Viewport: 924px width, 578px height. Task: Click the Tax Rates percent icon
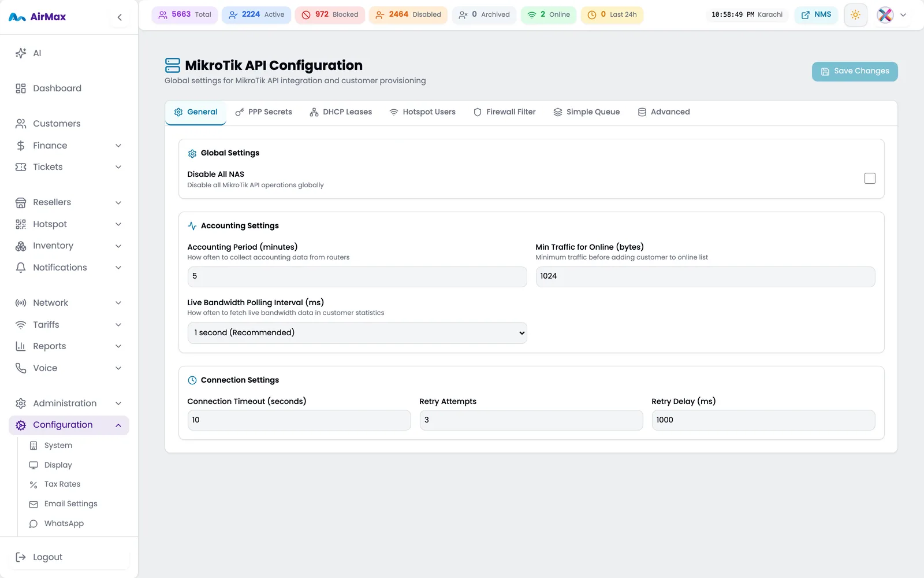tap(33, 484)
